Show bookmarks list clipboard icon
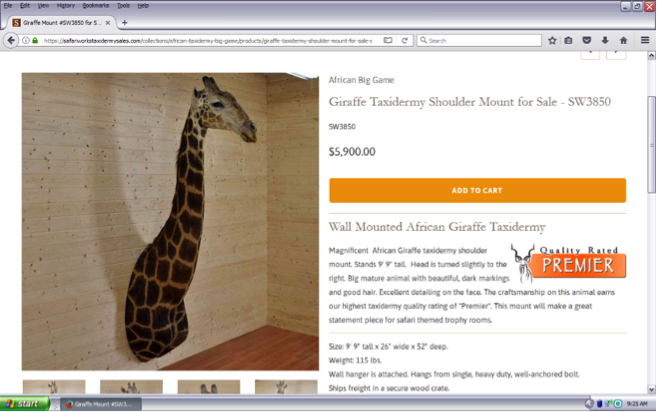The height and width of the screenshot is (412, 657). point(568,41)
